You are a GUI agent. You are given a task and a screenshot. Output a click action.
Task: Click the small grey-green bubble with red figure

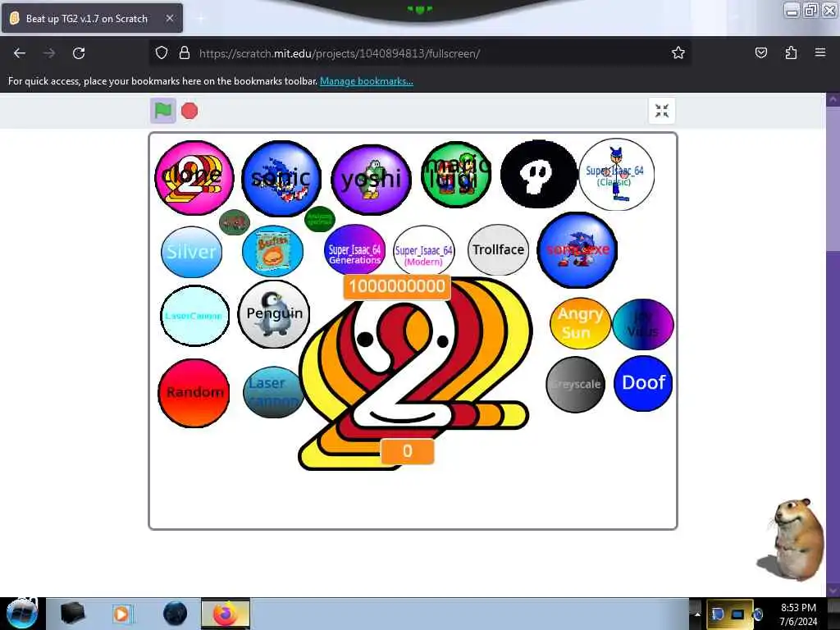tap(235, 221)
